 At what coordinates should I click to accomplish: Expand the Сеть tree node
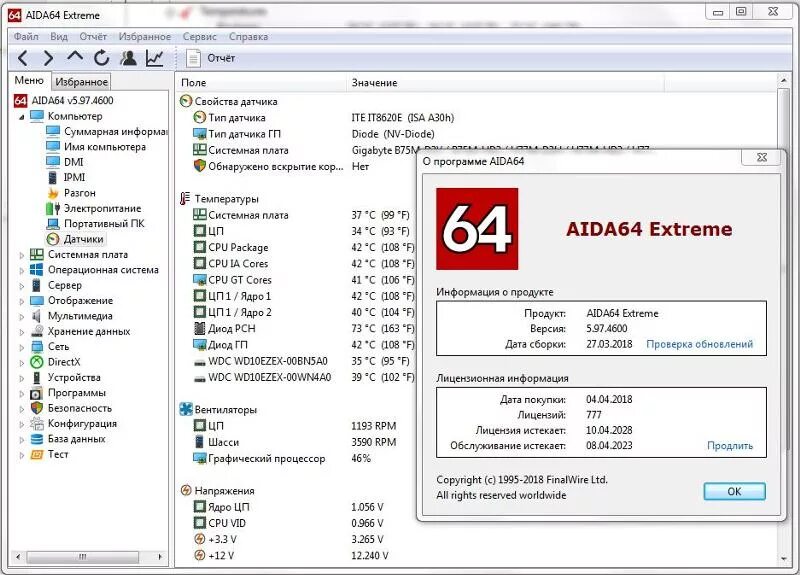(21, 347)
